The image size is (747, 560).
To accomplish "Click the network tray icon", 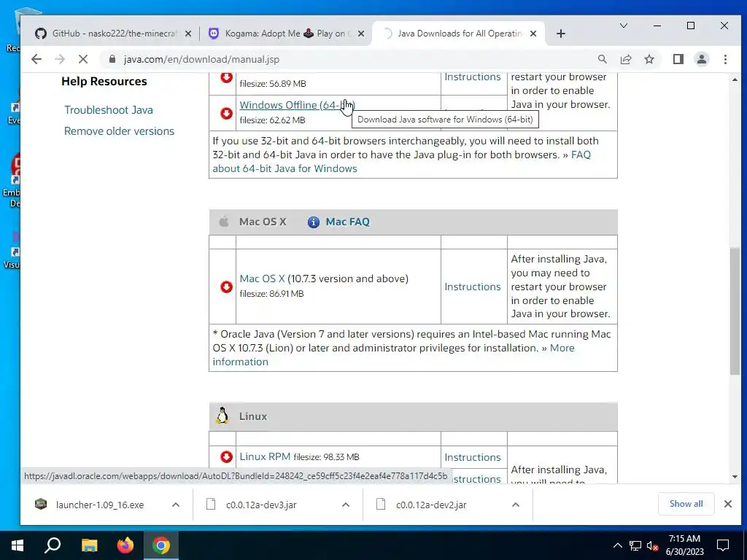I will pyautogui.click(x=635, y=545).
